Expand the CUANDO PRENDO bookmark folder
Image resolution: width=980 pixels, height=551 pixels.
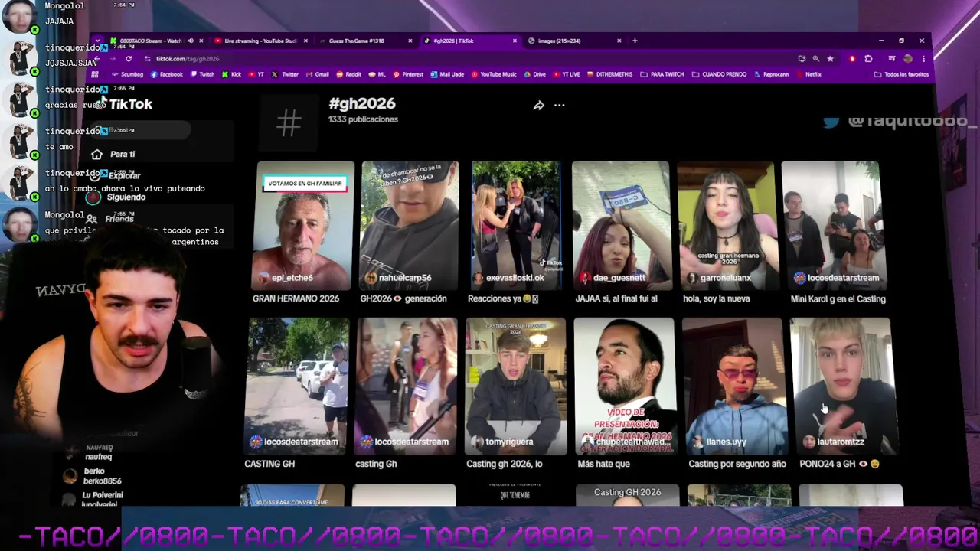[720, 74]
